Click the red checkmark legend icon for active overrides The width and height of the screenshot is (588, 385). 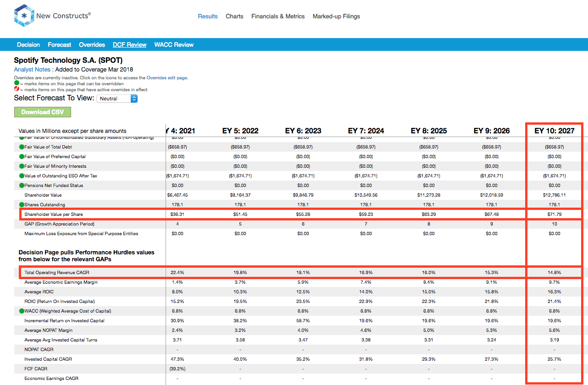click(x=17, y=90)
